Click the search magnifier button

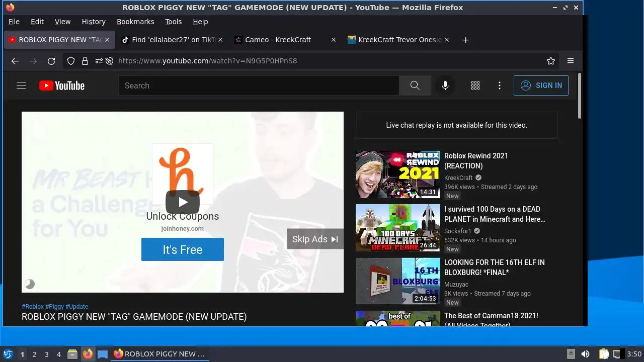click(x=415, y=85)
